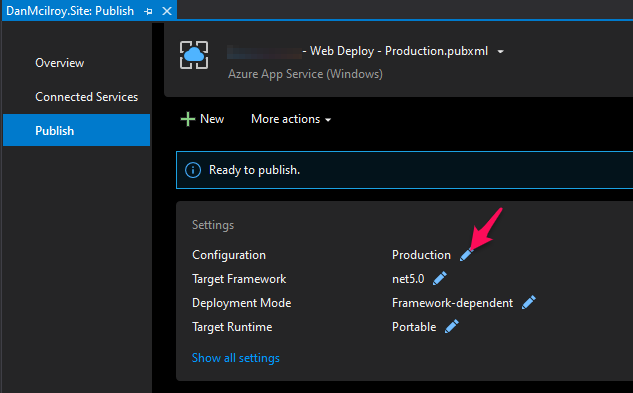The width and height of the screenshot is (633, 393).
Task: Open the Show all settings link
Action: pyautogui.click(x=236, y=358)
